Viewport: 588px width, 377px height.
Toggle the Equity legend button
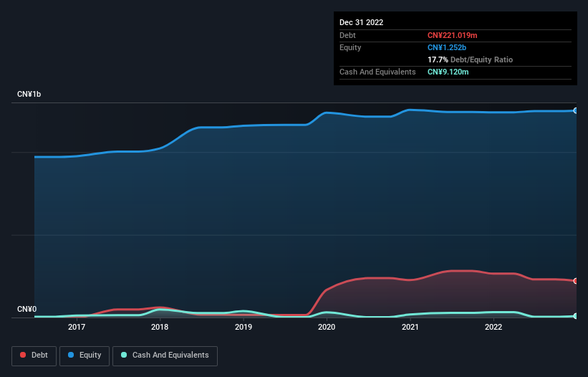coord(85,355)
